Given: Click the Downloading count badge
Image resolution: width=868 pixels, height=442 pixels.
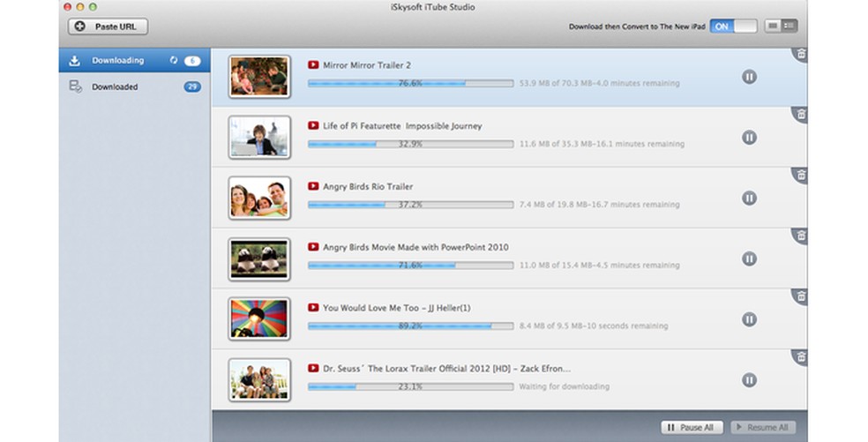Looking at the screenshot, I should click(192, 61).
